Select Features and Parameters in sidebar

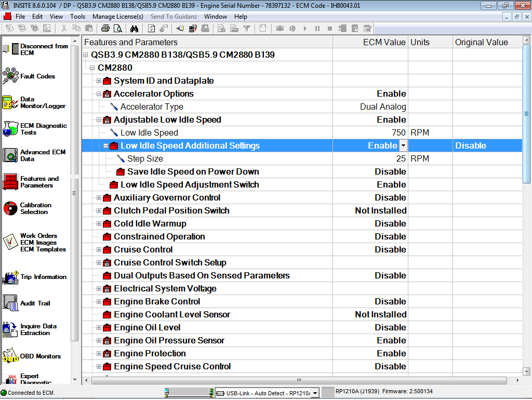(31, 182)
